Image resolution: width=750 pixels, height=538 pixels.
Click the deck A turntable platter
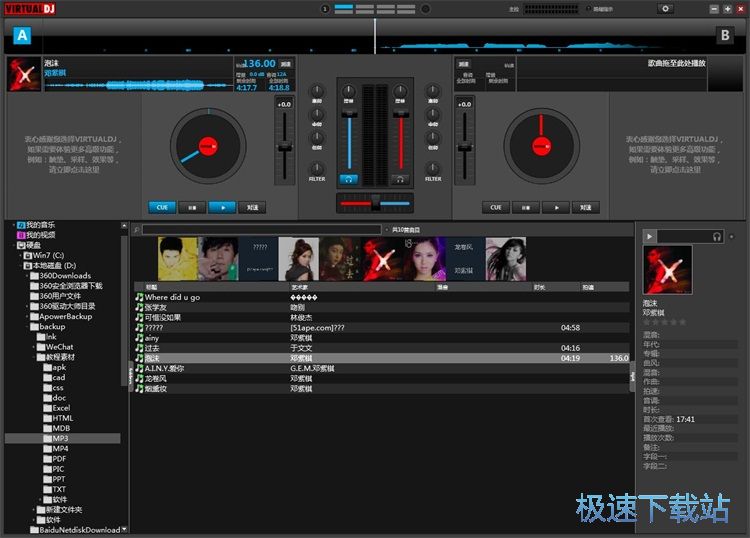tap(208, 146)
